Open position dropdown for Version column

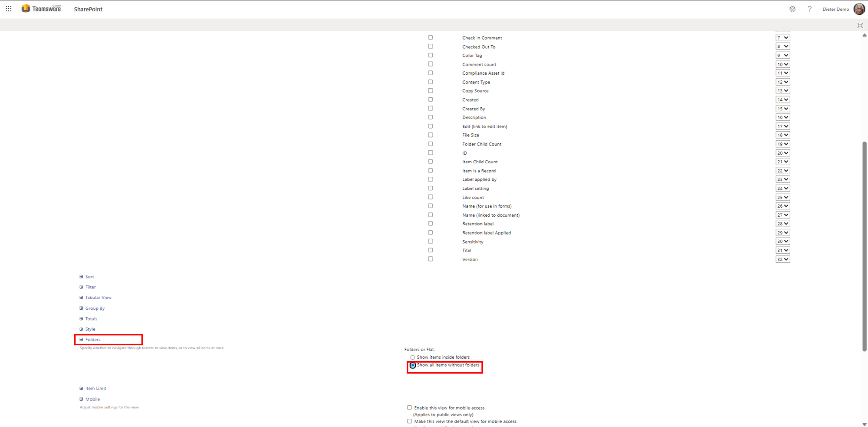tap(783, 259)
